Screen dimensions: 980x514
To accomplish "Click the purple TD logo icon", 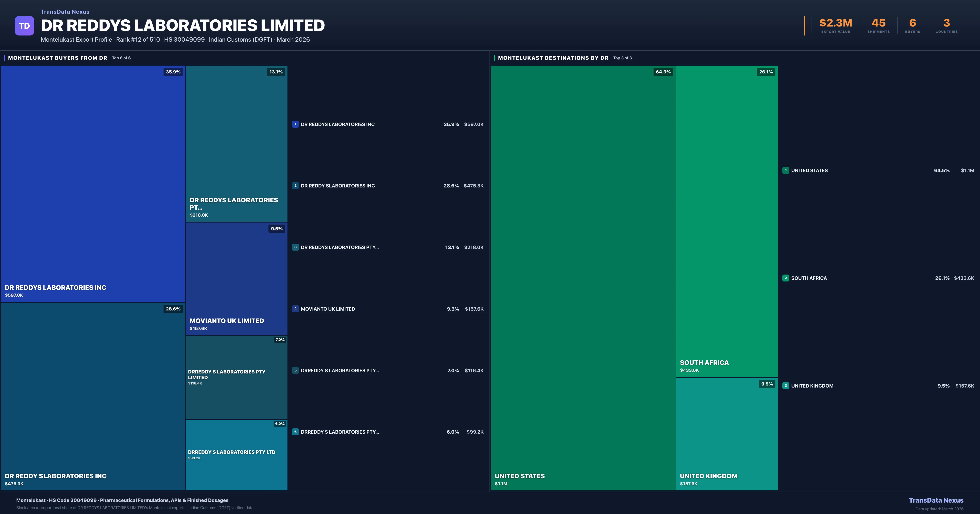I will (x=24, y=26).
